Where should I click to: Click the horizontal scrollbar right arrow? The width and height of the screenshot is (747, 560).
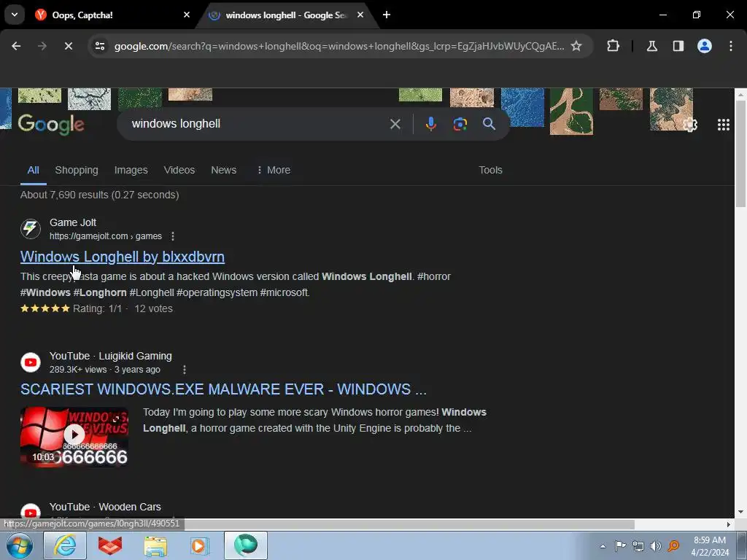point(729,524)
